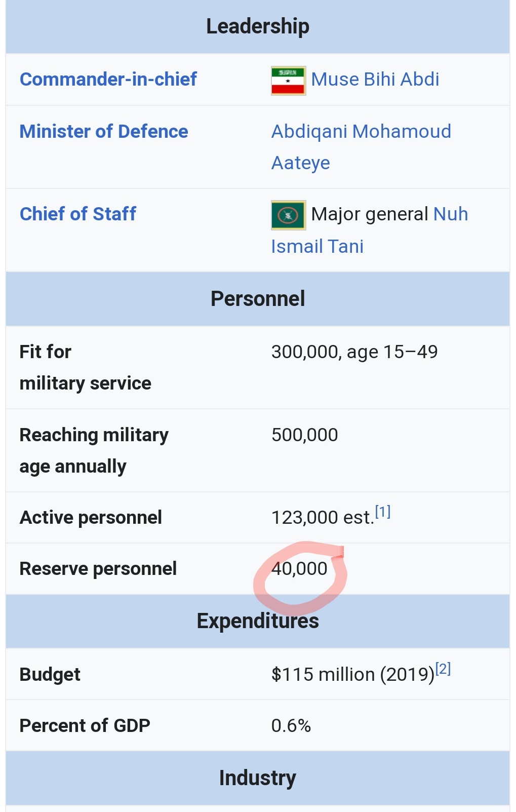516x812 pixels.
Task: Open Muse Bihi Abdi's article
Action: click(x=375, y=80)
